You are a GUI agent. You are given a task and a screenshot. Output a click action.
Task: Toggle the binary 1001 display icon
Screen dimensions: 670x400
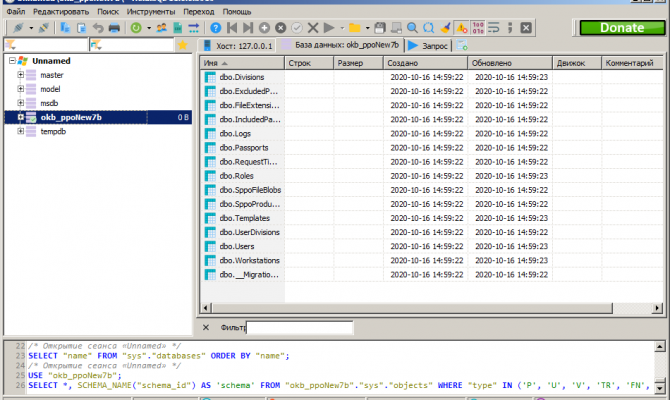pos(478,28)
